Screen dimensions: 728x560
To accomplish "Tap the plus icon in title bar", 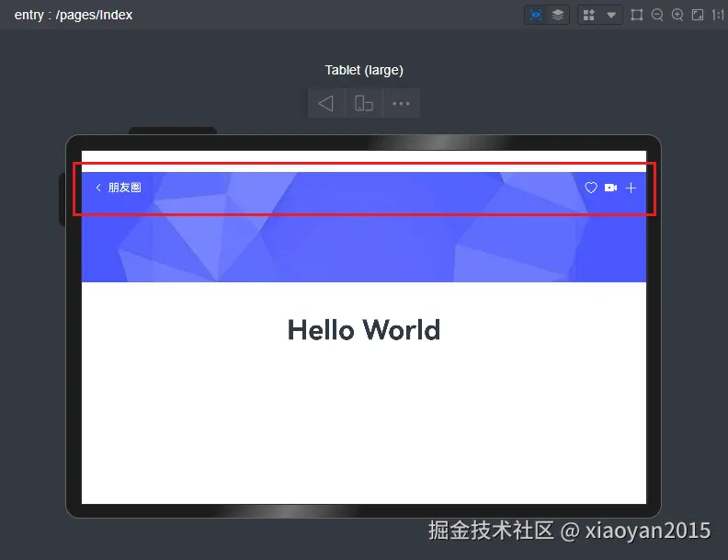I will click(631, 188).
